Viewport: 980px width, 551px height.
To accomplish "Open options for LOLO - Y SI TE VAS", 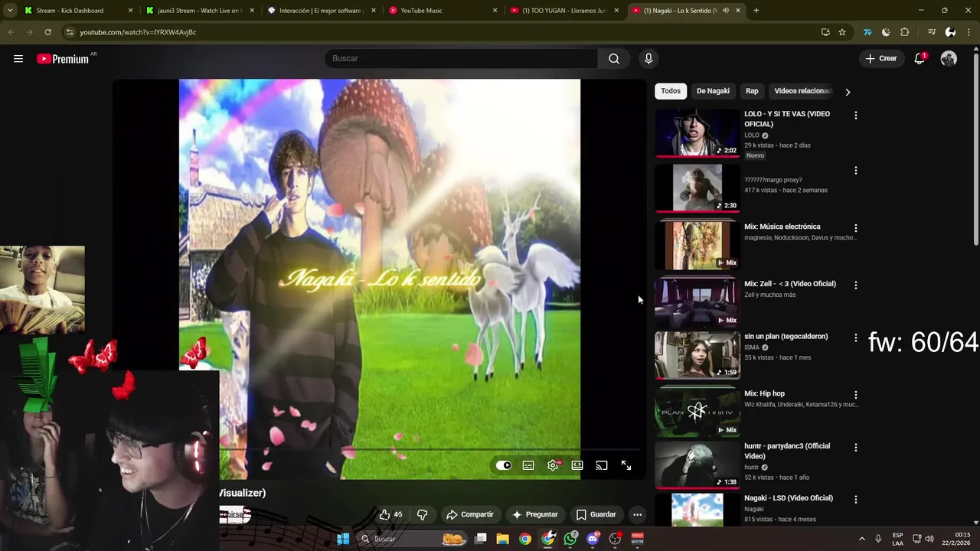I will (x=856, y=116).
